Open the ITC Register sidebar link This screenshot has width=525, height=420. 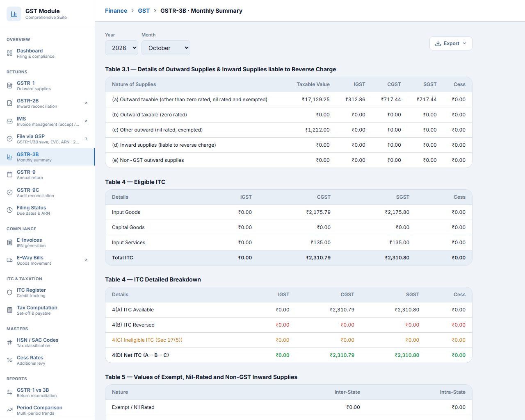47,293
